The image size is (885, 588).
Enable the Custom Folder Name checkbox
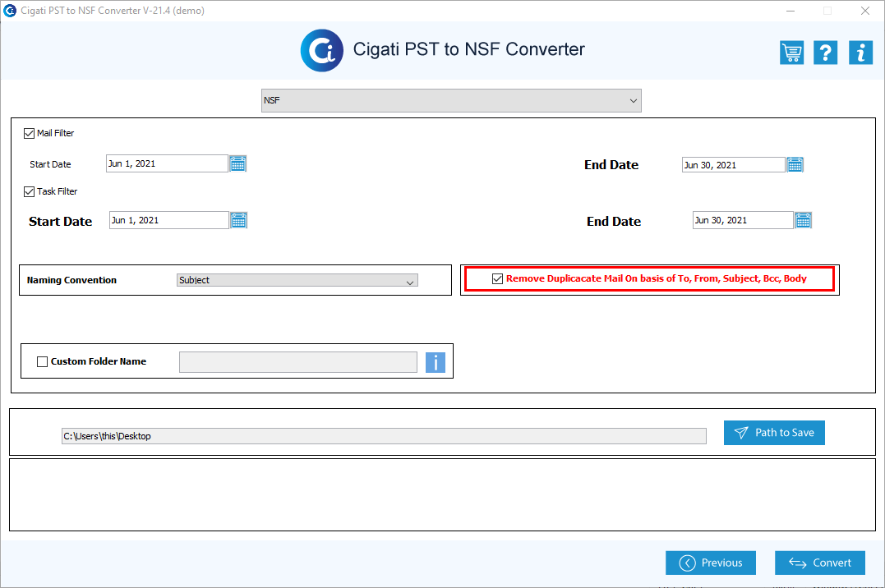tap(43, 361)
